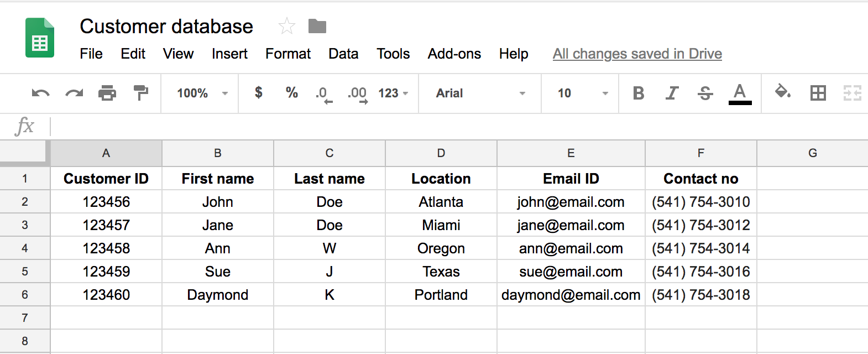Screen dimensions: 868x354
Task: Select cell with ID 123456
Action: click(x=106, y=202)
